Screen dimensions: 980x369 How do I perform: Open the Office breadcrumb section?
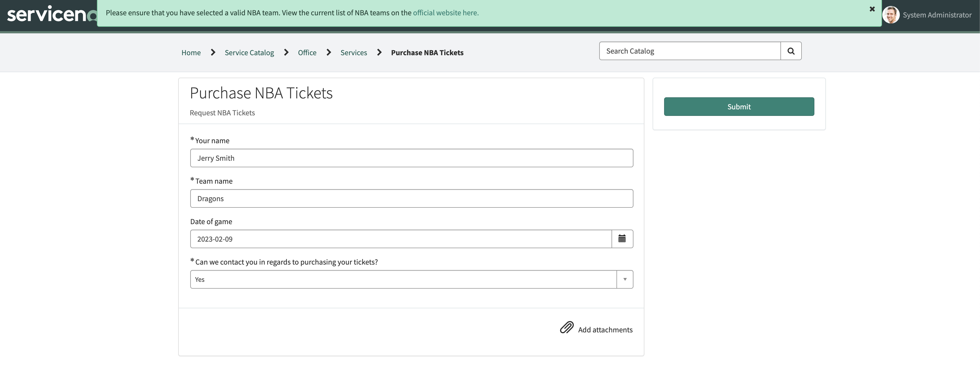307,52
